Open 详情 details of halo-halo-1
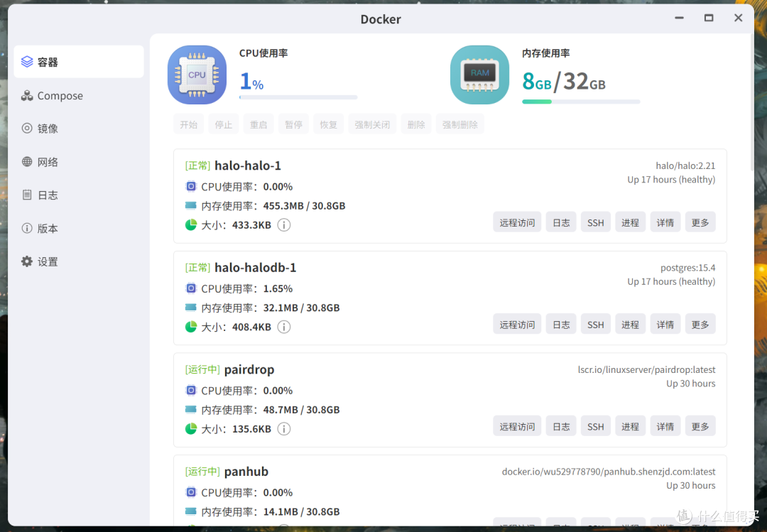Screen dimensions: 767x532 click(665, 222)
